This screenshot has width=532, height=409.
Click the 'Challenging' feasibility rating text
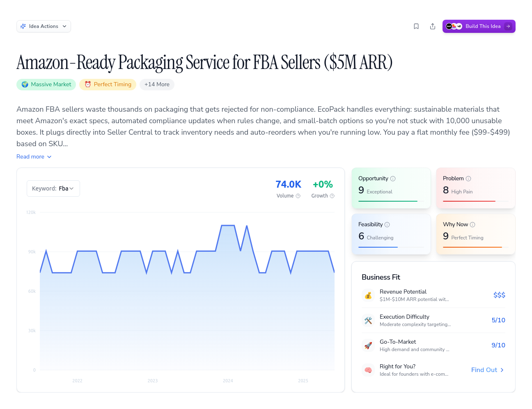(x=380, y=238)
